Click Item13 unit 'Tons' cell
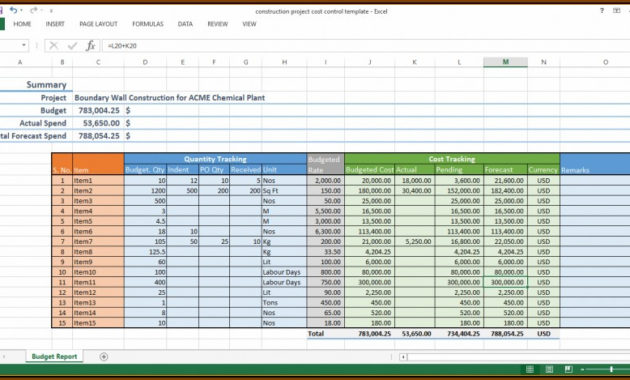Screen dimensions: 630x380 [x=284, y=303]
